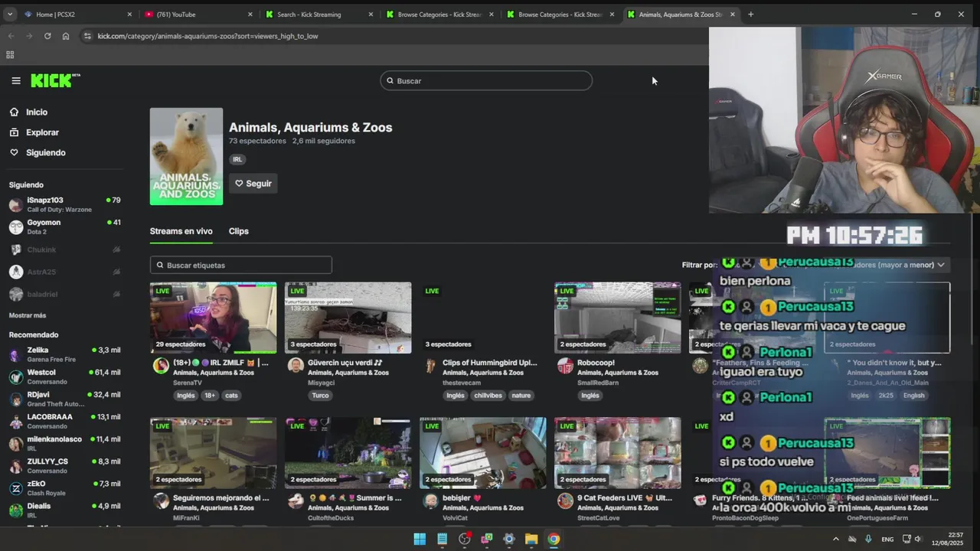Open recommended channel Westcol
Screen dimensions: 980x551
point(64,376)
